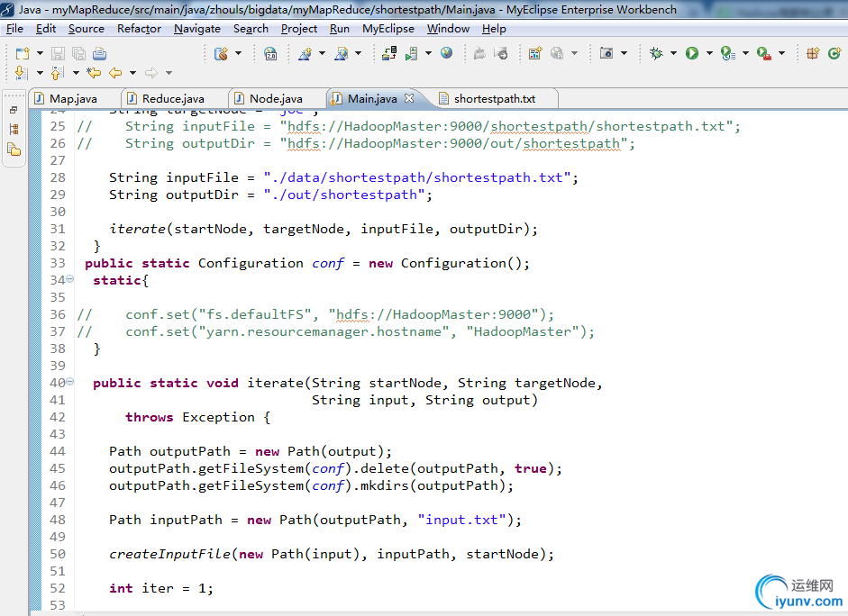Click the External Tools run icon
This screenshot has height=616, width=848.
(763, 53)
